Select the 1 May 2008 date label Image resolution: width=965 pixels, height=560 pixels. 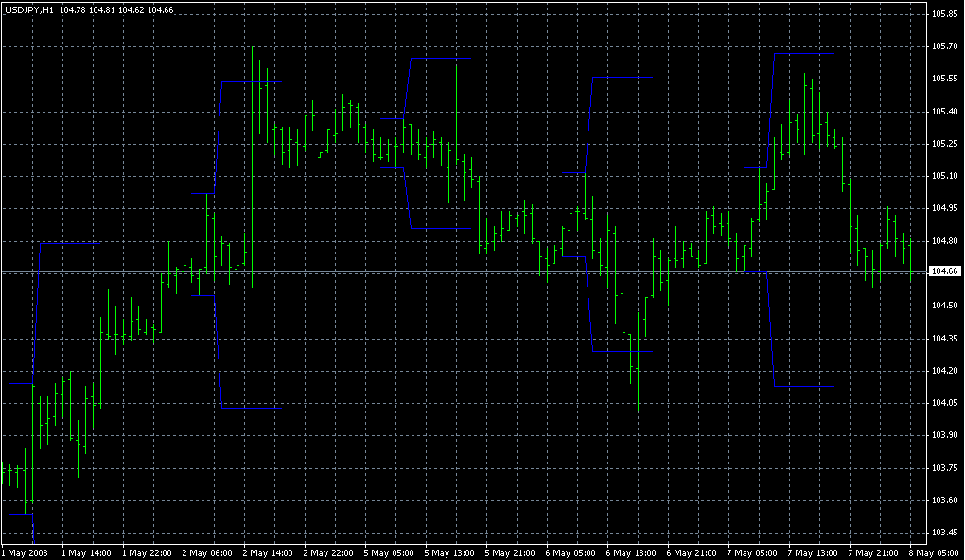click(x=26, y=552)
